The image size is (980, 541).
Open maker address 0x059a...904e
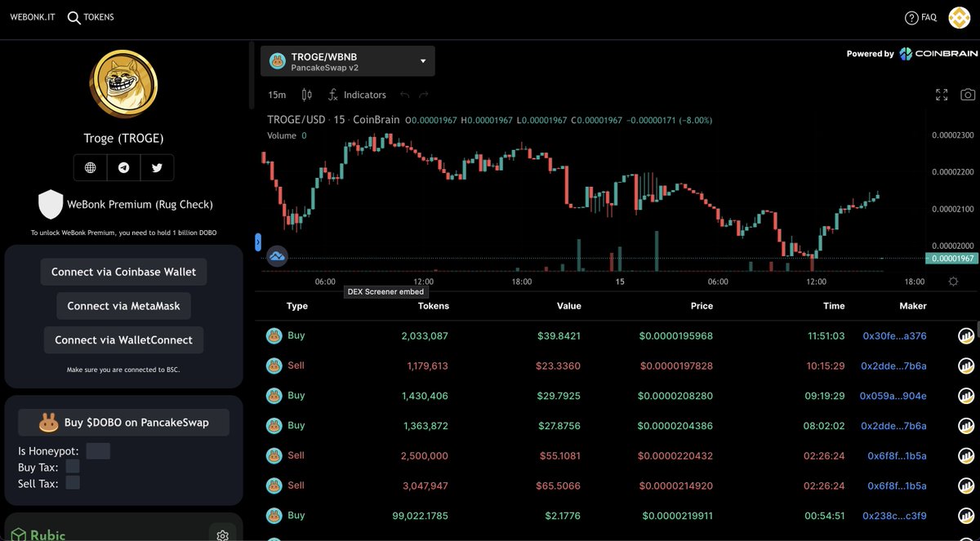[893, 396]
